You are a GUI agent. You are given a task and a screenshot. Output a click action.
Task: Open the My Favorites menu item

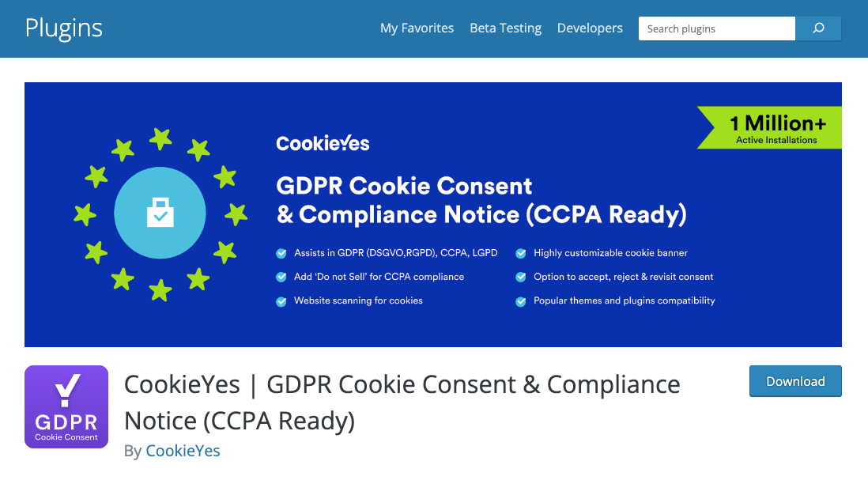[x=417, y=28]
